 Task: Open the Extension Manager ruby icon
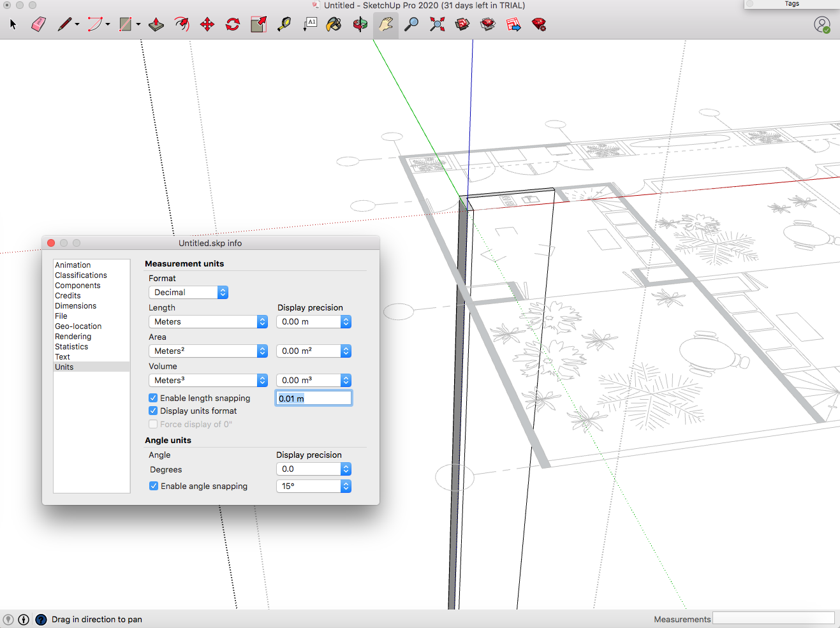539,25
